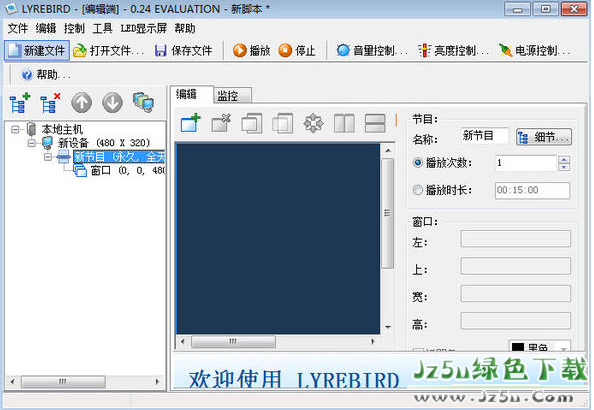Image resolution: width=594 pixels, height=410 pixels.
Task: Collapse the 新节目 tree node
Action: (48, 156)
